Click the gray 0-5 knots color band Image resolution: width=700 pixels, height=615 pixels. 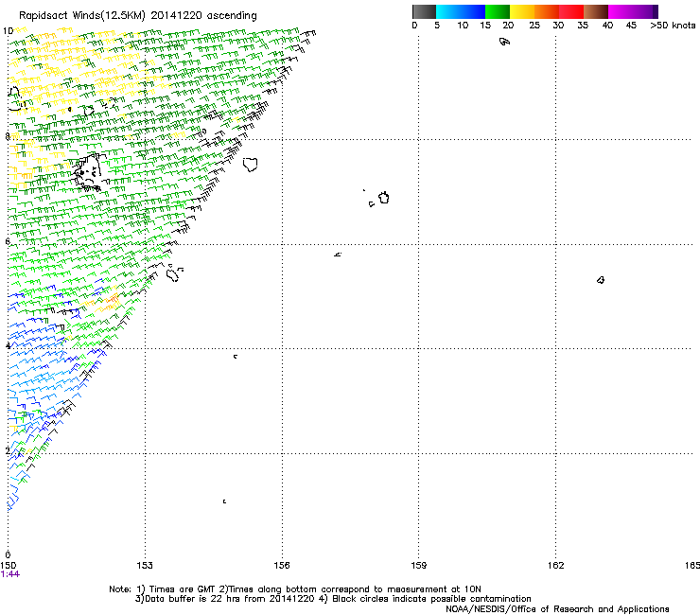click(x=424, y=11)
